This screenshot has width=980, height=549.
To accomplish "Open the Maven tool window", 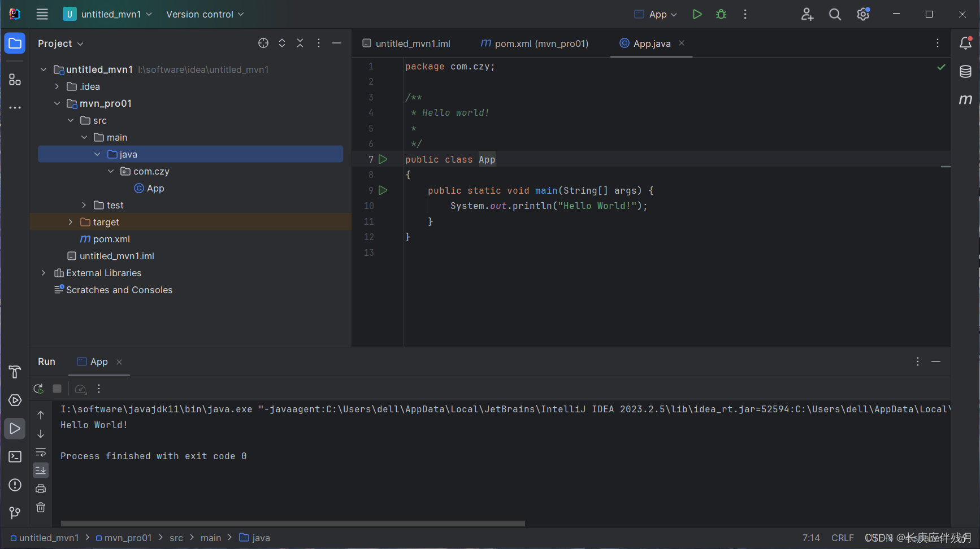I will [x=966, y=99].
